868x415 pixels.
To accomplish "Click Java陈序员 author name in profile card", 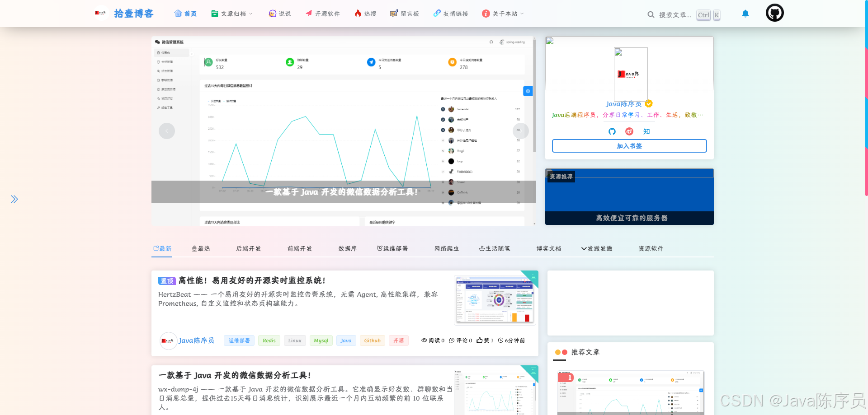I will point(624,104).
